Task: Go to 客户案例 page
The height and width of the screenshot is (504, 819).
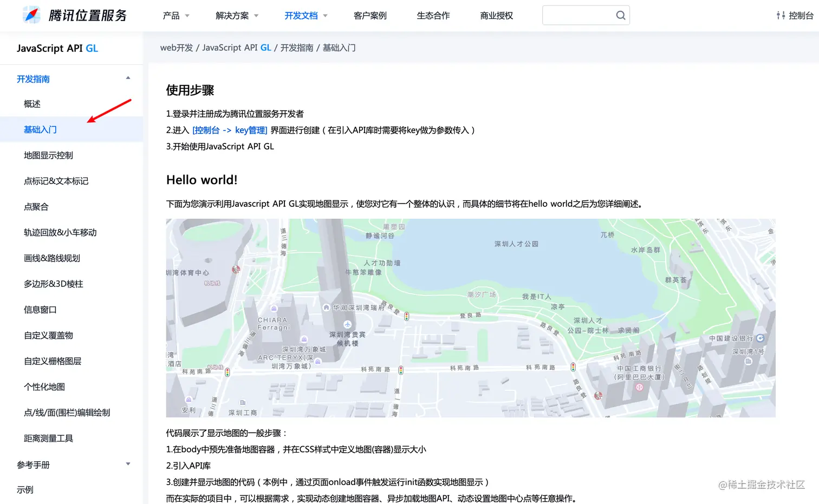Action: (370, 16)
